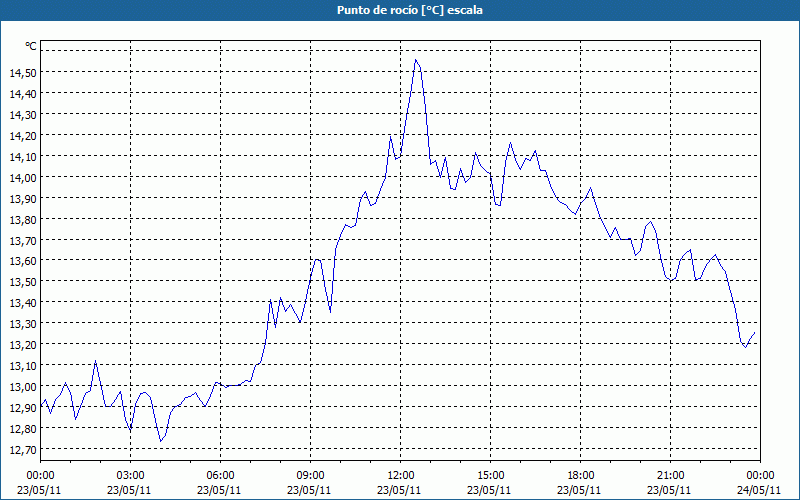Viewport: 800px width, 500px height.
Task: Click the 12:00 time axis label
Action: coord(401,476)
